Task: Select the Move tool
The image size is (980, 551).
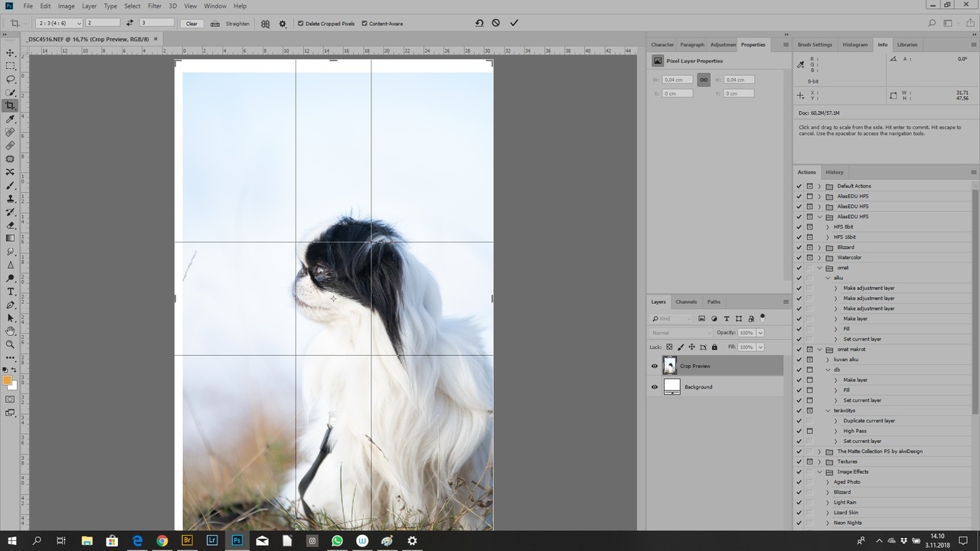Action: pyautogui.click(x=11, y=53)
